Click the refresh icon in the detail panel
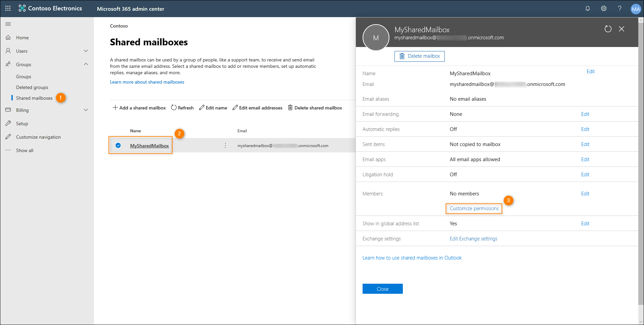This screenshot has width=644, height=325. pyautogui.click(x=608, y=29)
